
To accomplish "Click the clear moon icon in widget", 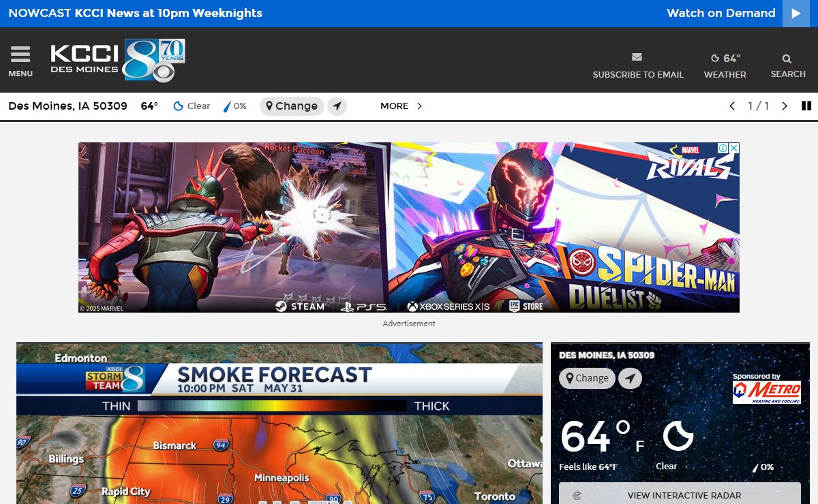I will (x=678, y=436).
